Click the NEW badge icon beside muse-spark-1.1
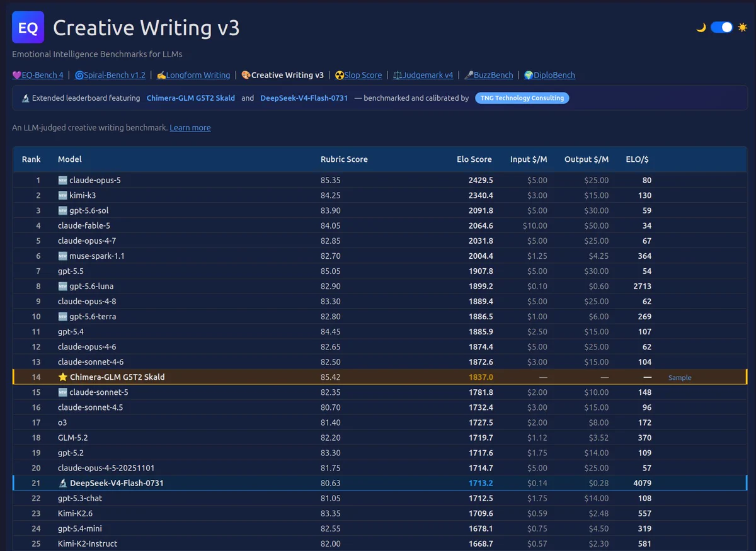 [62, 256]
